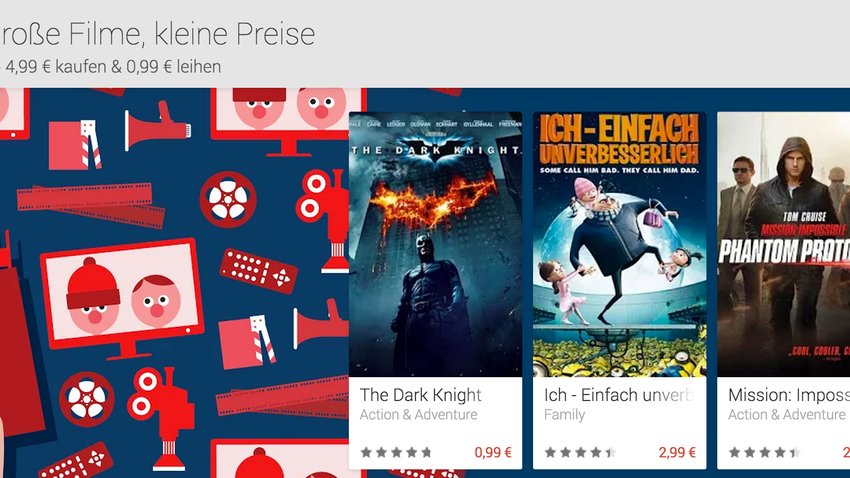
Task: Click Action & Adventure under Mission Impossible
Action: (787, 415)
